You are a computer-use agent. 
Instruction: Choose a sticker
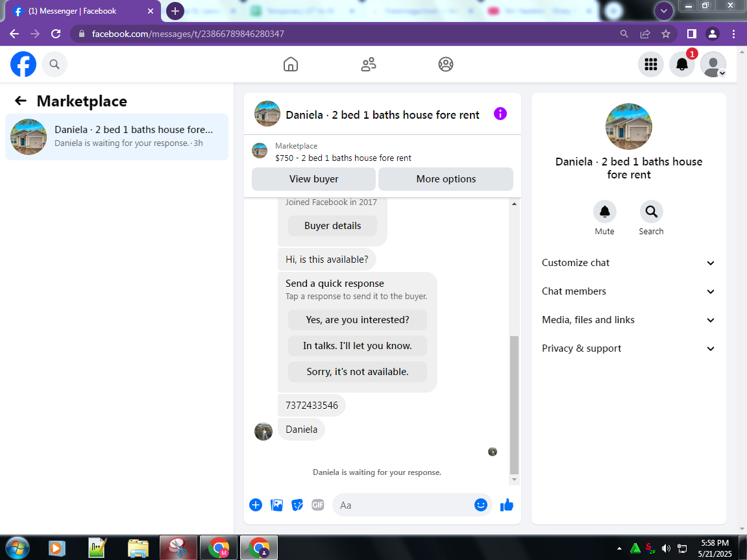(x=297, y=505)
